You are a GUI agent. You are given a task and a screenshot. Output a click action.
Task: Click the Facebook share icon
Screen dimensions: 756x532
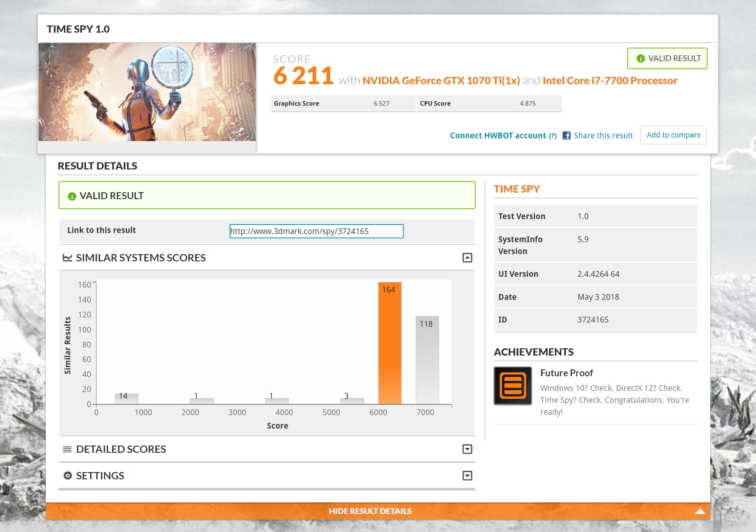[566, 135]
